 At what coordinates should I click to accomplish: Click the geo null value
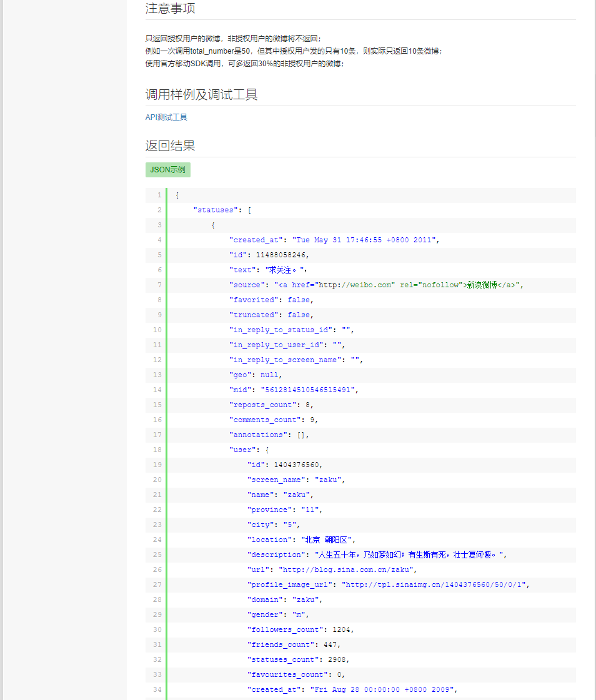point(270,374)
